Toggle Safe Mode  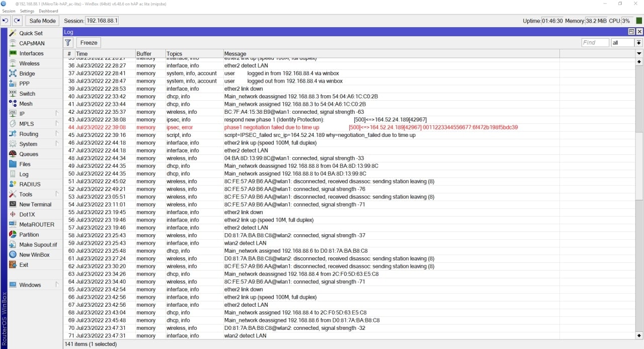(42, 21)
